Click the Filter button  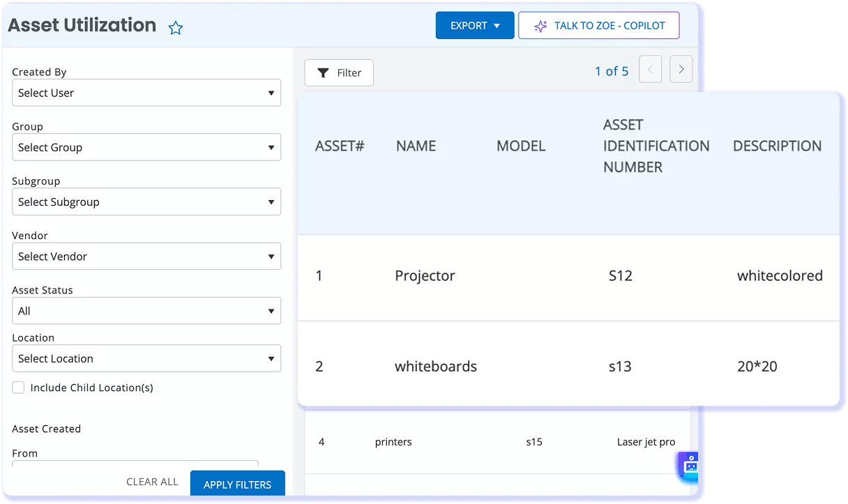339,72
